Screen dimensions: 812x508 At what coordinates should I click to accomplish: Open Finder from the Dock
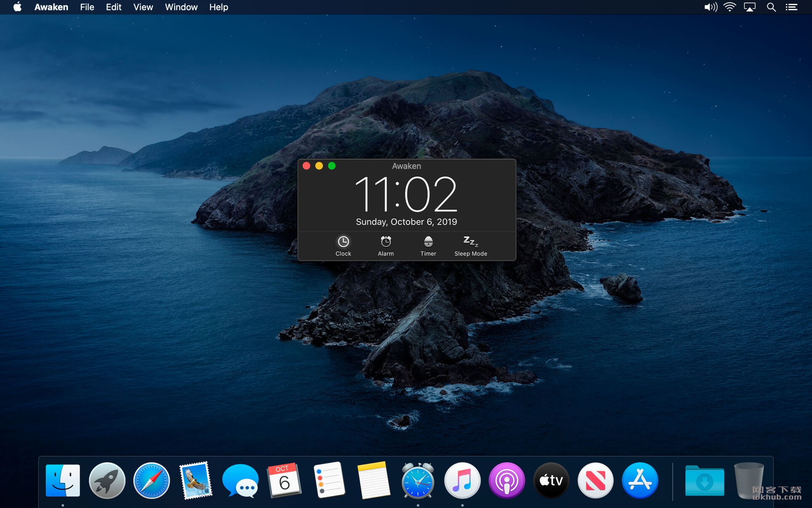click(x=63, y=481)
